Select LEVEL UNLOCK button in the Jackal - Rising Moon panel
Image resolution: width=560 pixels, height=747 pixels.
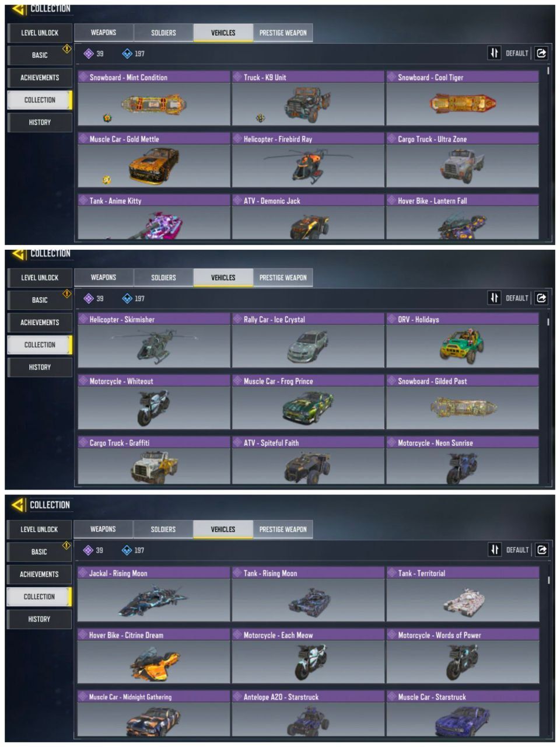point(39,529)
